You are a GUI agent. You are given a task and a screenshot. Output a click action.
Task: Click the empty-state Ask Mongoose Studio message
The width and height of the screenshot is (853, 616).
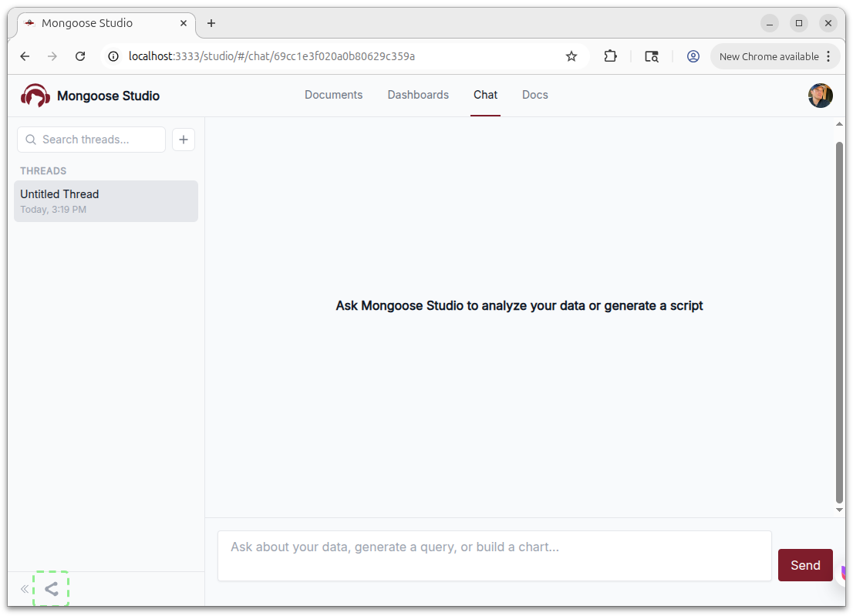[x=519, y=305]
